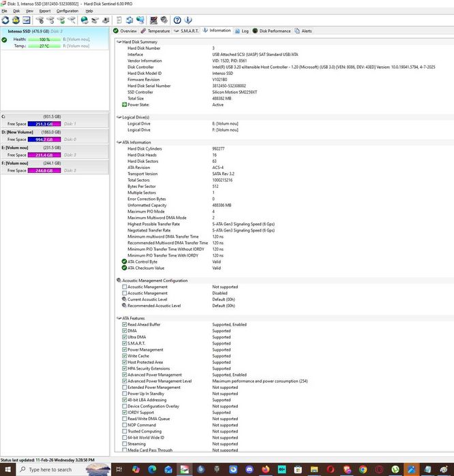Click the blue question mark Help icon
Screen dimensions: 454x476
[x=177, y=20]
